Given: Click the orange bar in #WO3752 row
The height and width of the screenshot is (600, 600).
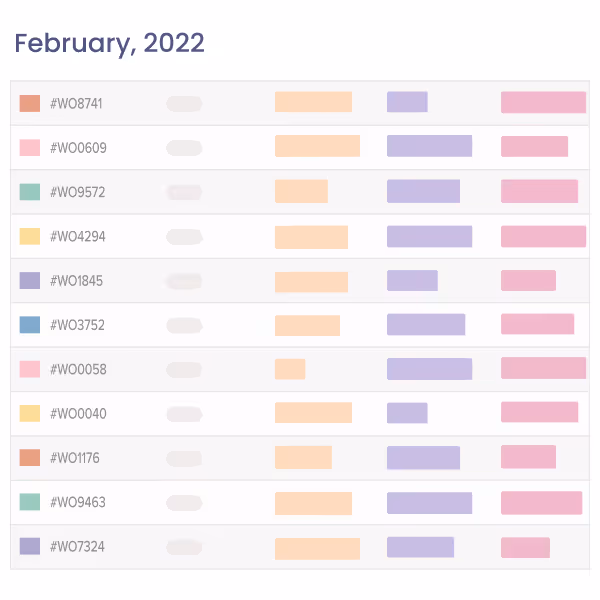Looking at the screenshot, I should pyautogui.click(x=307, y=325).
